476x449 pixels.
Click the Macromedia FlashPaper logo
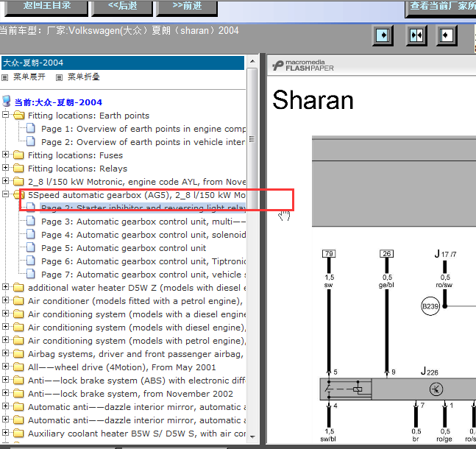coord(303,66)
